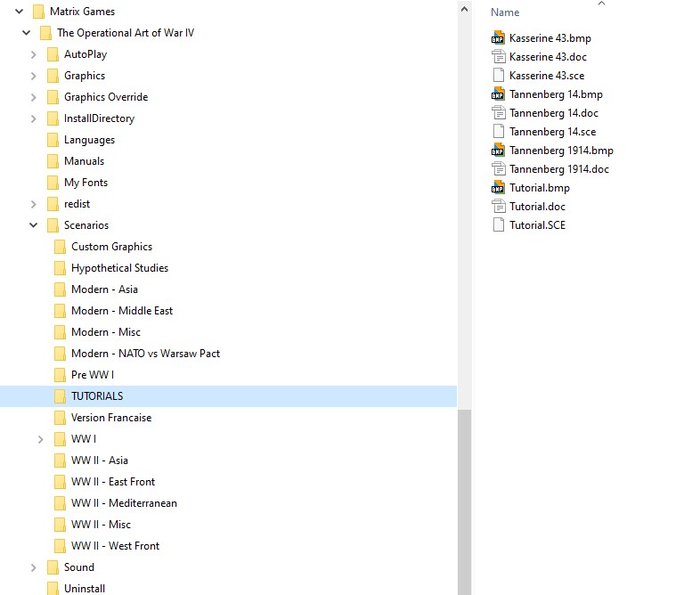Click the scroll up arrow of tree pane
This screenshot has height=595, width=700.
[x=464, y=9]
